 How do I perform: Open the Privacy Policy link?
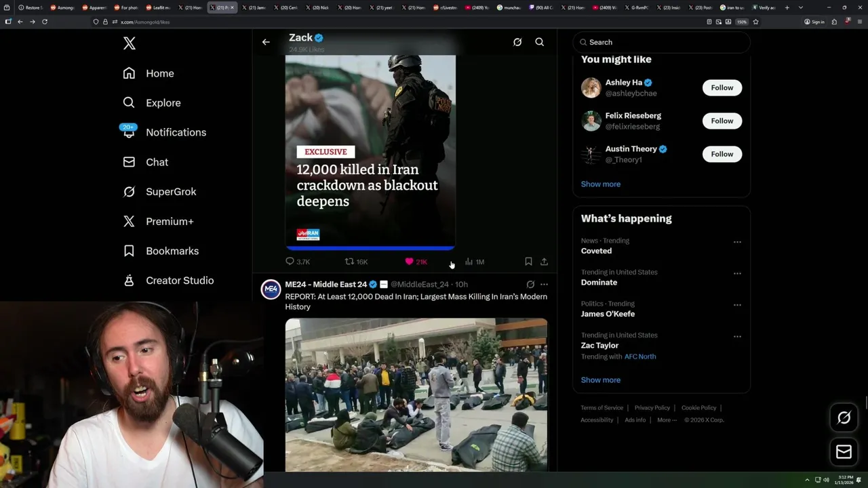(652, 408)
